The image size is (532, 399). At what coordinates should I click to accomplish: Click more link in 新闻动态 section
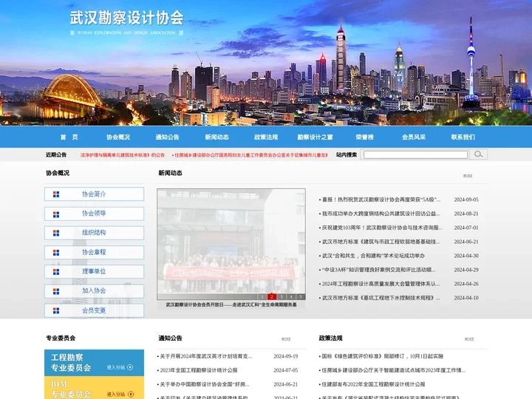(468, 176)
